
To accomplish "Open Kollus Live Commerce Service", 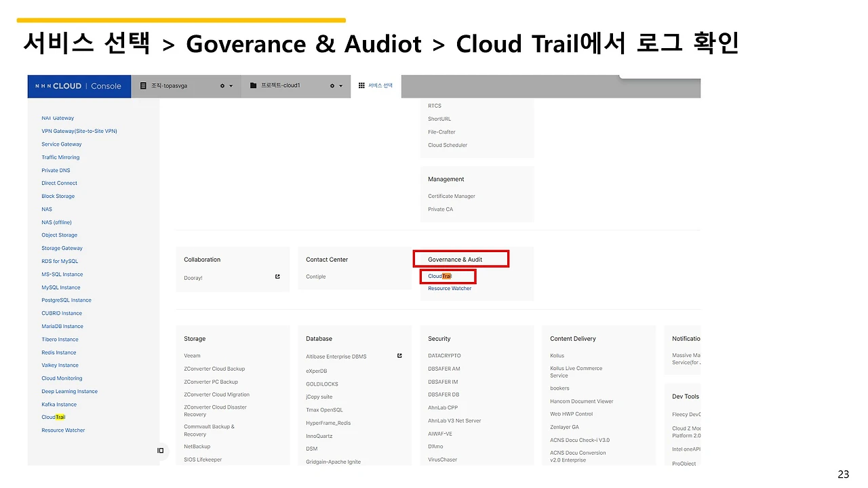I will [576, 372].
